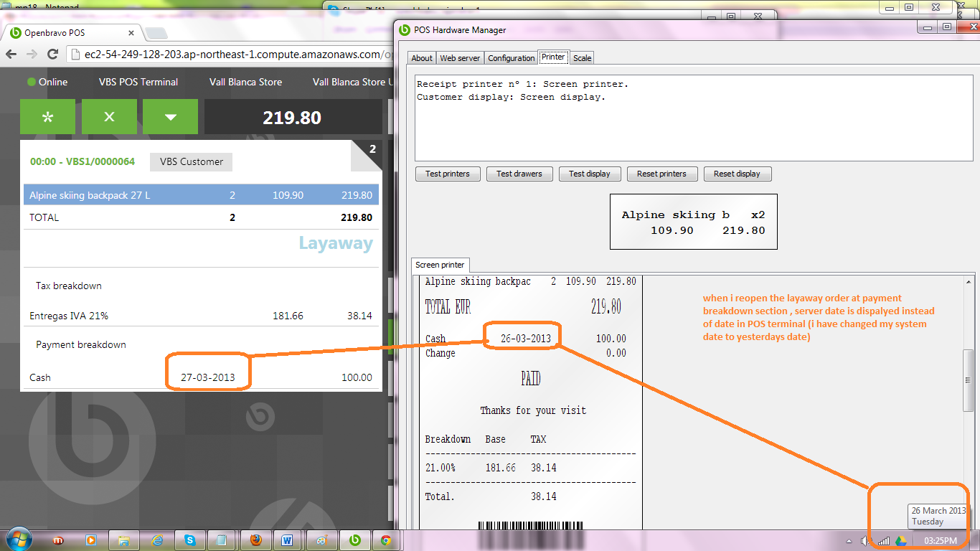Viewport: 980px width, 551px height.
Task: Click the Vall Blanca Store header label
Action: coord(245,82)
